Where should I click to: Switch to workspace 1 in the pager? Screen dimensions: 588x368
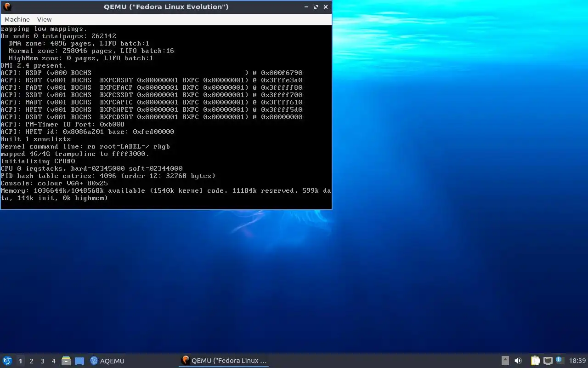click(x=20, y=361)
